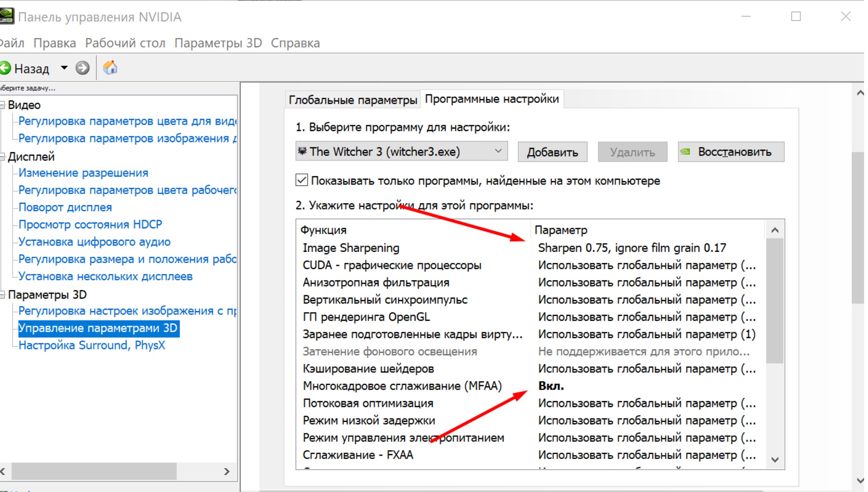Open the Справка menu

pos(295,43)
